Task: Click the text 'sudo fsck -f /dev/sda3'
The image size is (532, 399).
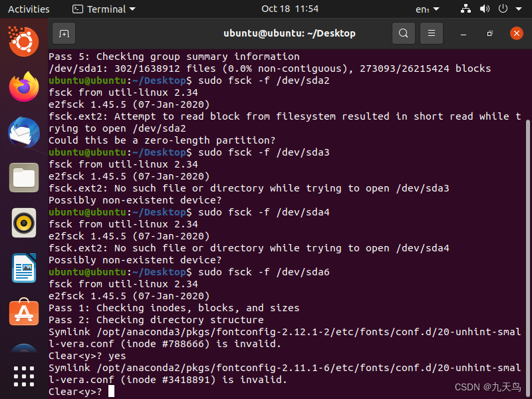Action: (263, 152)
